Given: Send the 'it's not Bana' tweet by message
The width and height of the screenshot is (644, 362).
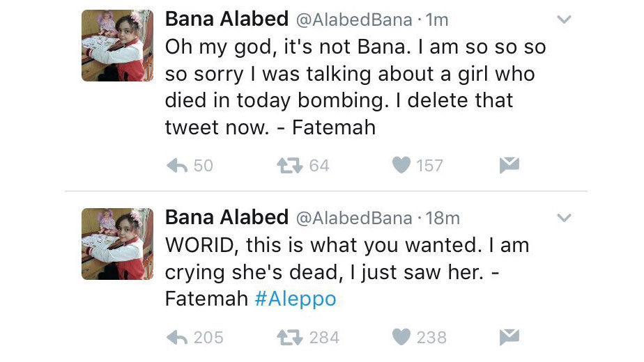Looking at the screenshot, I should pyautogui.click(x=509, y=165).
